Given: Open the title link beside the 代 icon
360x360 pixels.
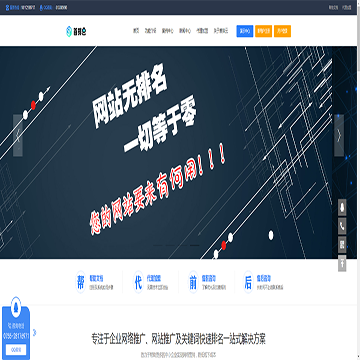Looking at the screenshot, I should click(154, 279).
